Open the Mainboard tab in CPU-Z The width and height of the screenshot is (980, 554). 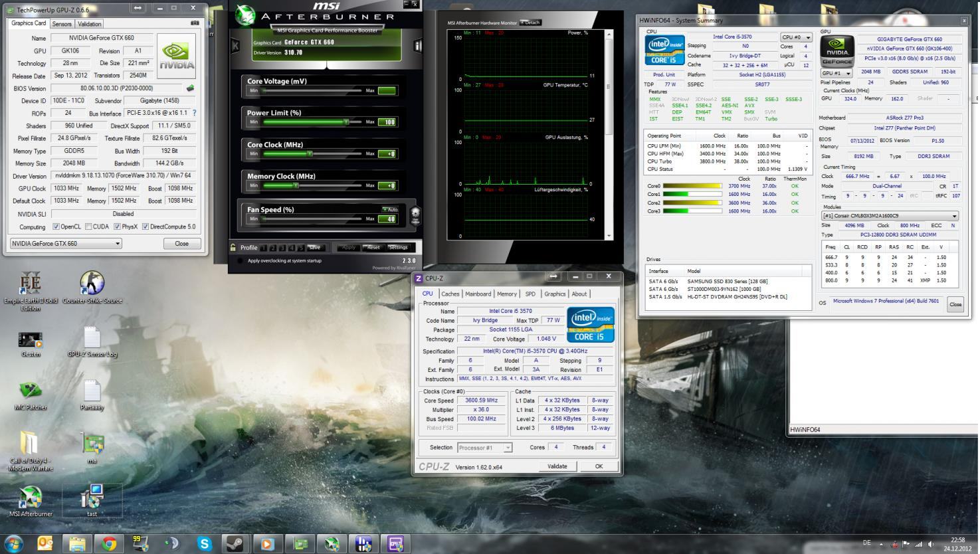click(x=478, y=294)
